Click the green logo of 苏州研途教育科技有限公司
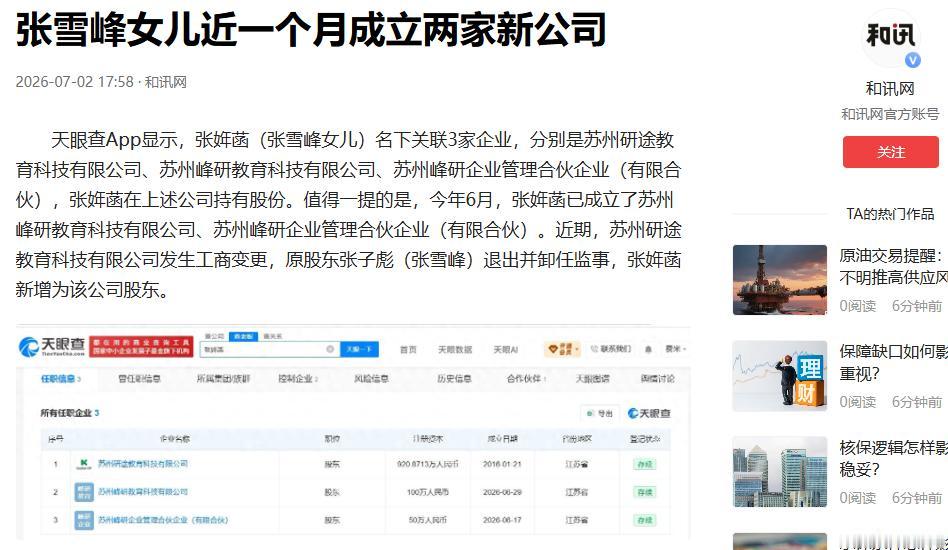Image resolution: width=948 pixels, height=550 pixels. pos(83,464)
